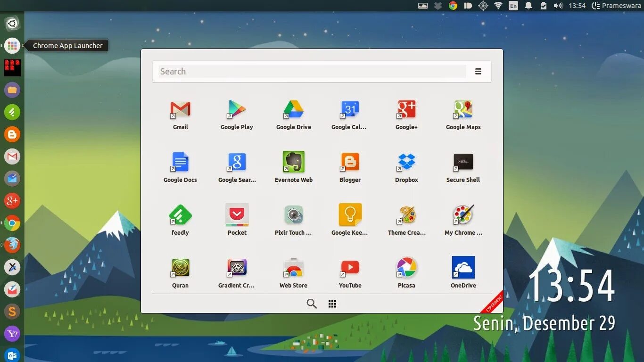The image size is (644, 362).
Task: Launch the Google Play app
Action: click(237, 110)
